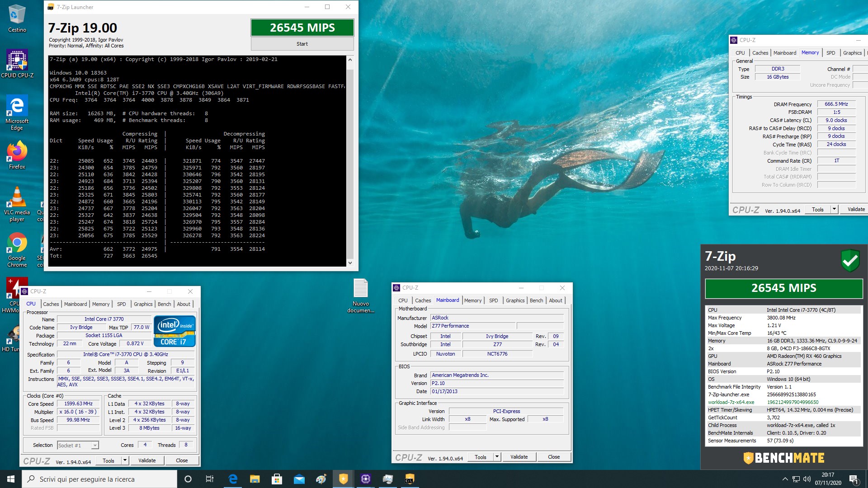The image size is (868, 488).
Task: Click the Windows search box on the taskbar
Action: tap(99, 479)
